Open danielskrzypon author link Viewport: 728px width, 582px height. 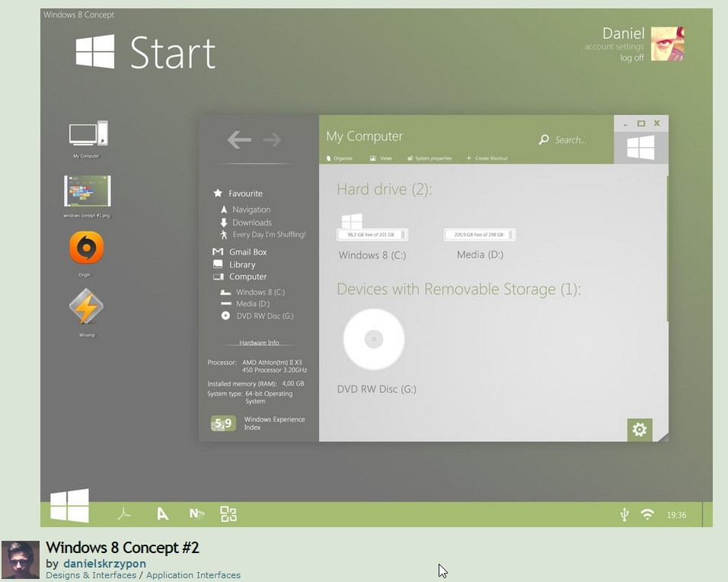(104, 564)
